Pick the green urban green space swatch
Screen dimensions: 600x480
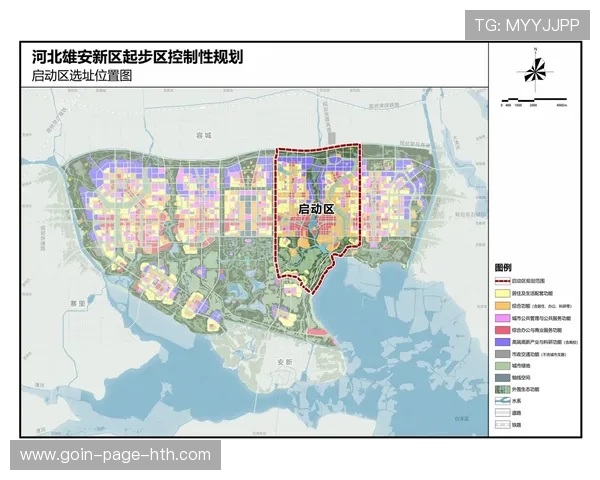coord(504,366)
